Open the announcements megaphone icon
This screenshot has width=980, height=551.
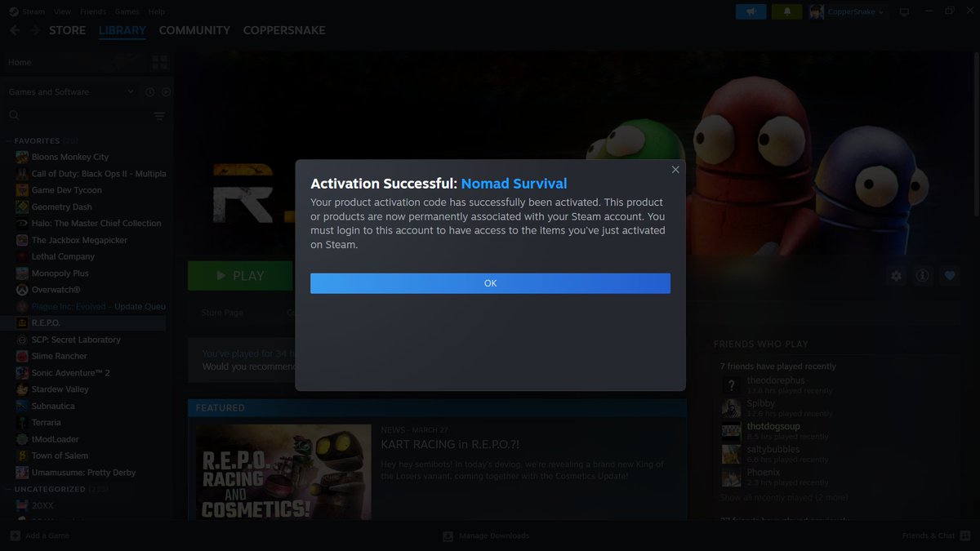[x=751, y=11]
